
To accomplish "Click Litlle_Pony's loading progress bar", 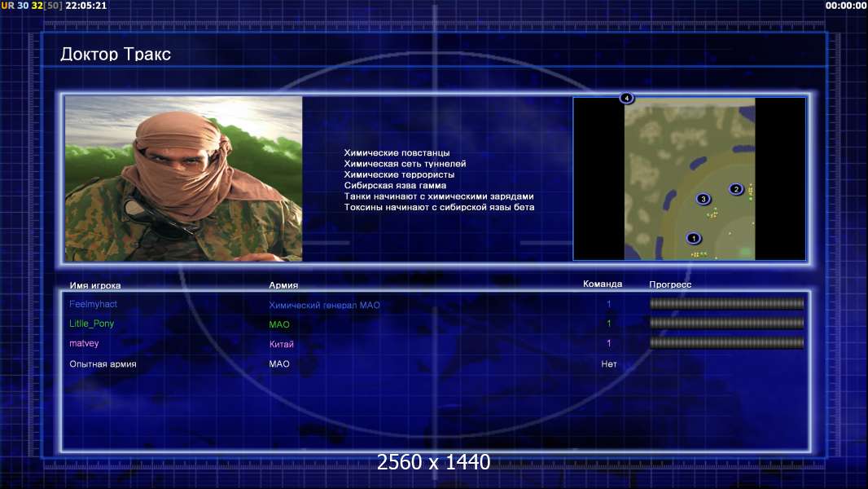I will point(726,324).
